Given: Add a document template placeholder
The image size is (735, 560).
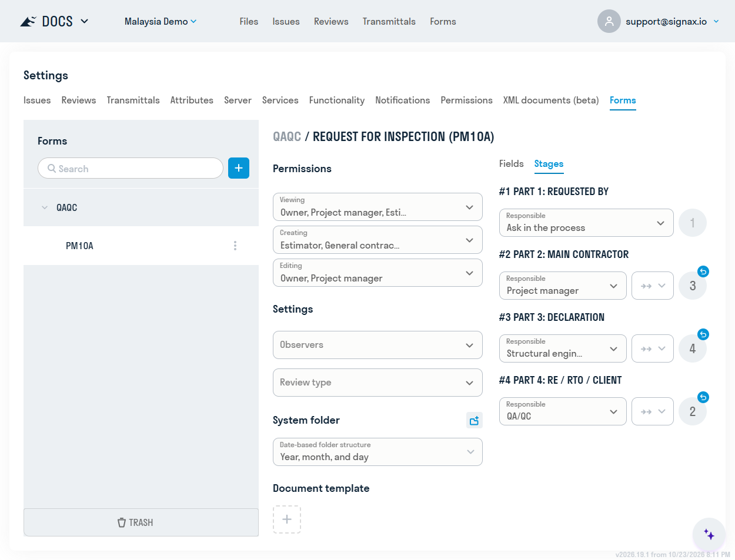Looking at the screenshot, I should pos(287,519).
